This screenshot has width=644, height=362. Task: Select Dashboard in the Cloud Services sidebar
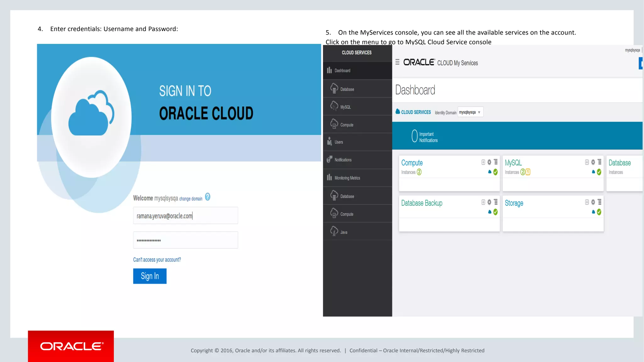pyautogui.click(x=358, y=70)
